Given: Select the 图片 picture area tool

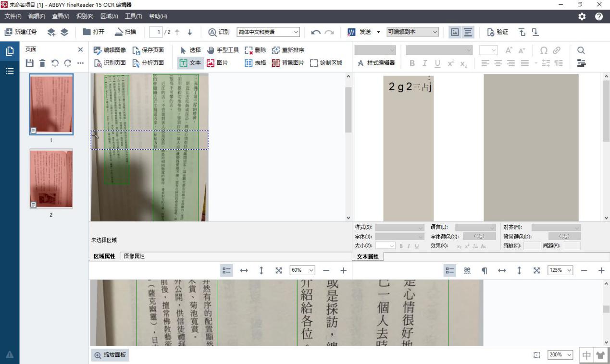Looking at the screenshot, I should (217, 62).
